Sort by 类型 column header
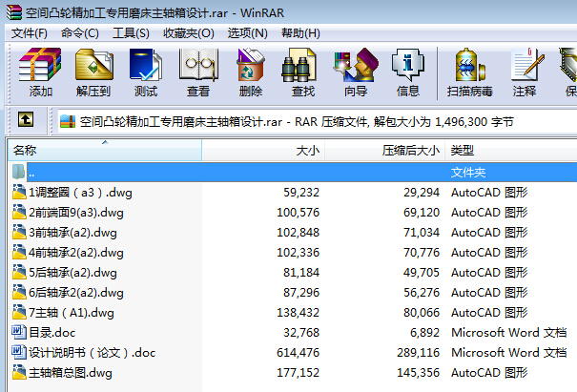Image resolution: width=577 pixels, height=392 pixels. coord(511,150)
